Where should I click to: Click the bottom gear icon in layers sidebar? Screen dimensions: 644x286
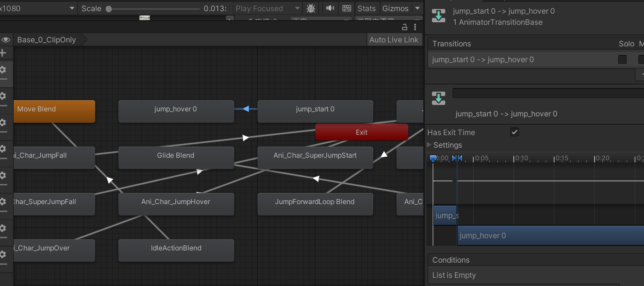point(3,254)
